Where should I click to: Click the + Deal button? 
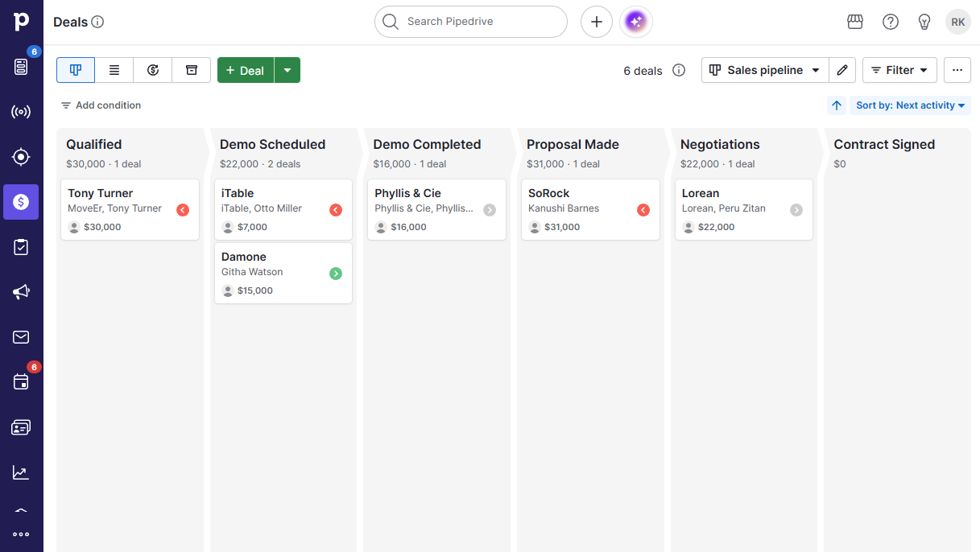point(245,70)
